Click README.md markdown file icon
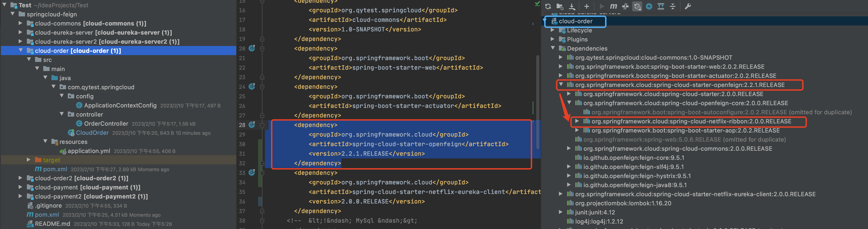The image size is (868, 229). [x=30, y=224]
